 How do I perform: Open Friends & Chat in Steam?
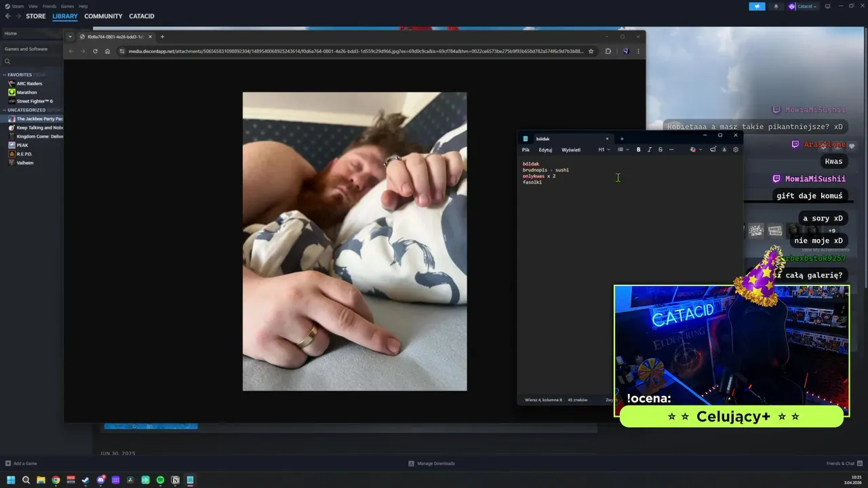844,464
